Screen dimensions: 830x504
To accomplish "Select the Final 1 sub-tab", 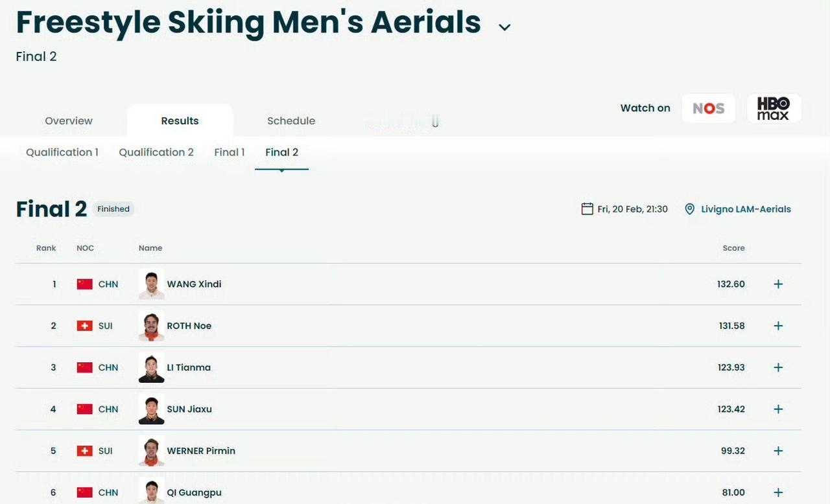I will click(x=230, y=152).
